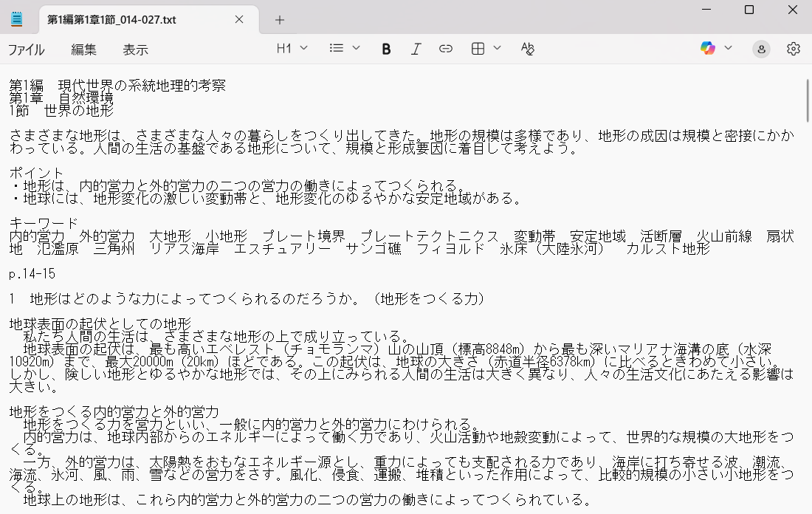The width and height of the screenshot is (812, 514).
Task: Open Copilot via the colorful icon
Action: click(708, 49)
